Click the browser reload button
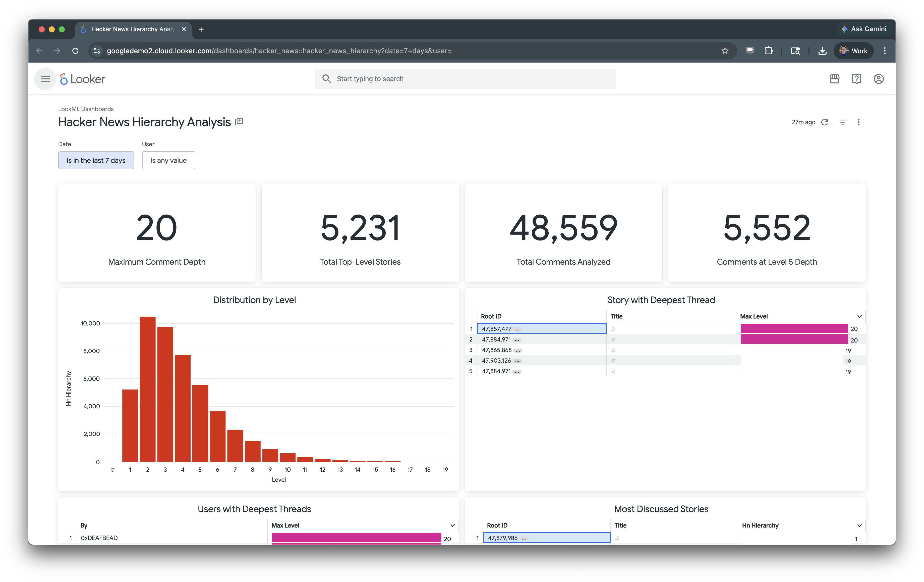 tap(75, 51)
